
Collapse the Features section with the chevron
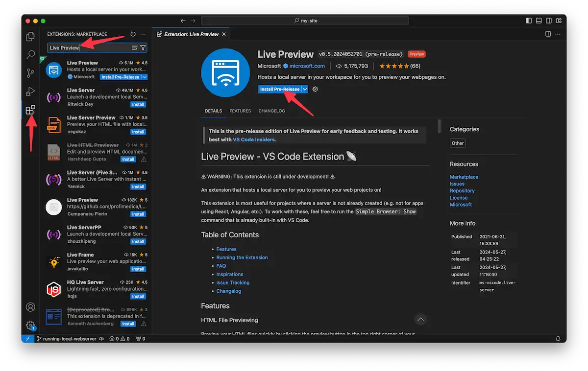[420, 319]
